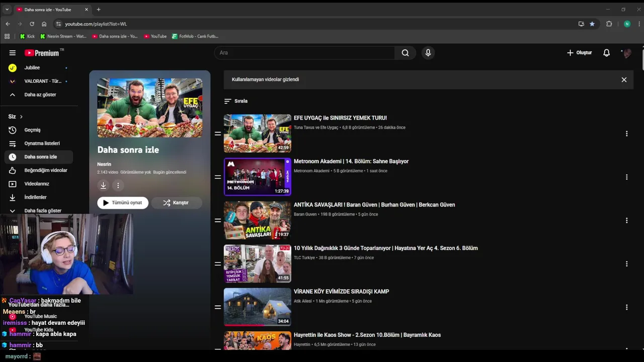This screenshot has width=644, height=362.
Task: Dismiss the 'Kullanılamayan videolar gizlendi' banner
Action: 624,79
